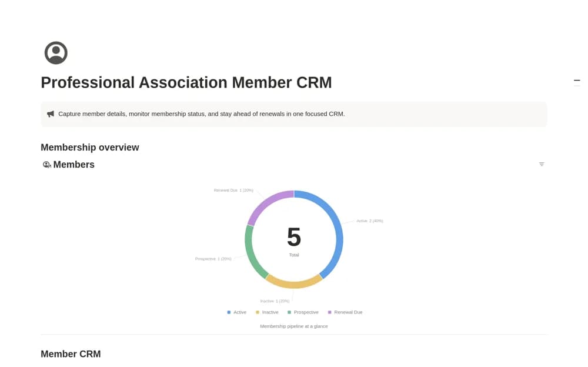588x367 pixels.
Task: Click the megaphone icon in the callout
Action: tap(51, 114)
